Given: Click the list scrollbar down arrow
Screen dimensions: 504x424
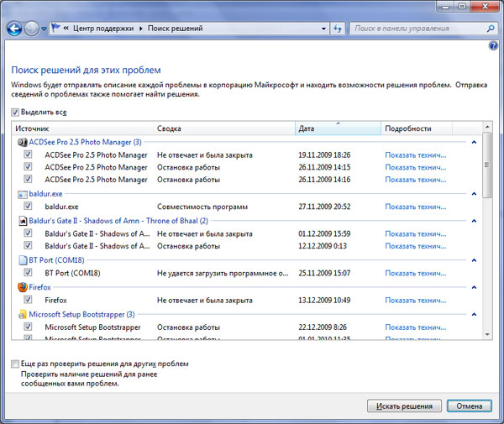Looking at the screenshot, I should (487, 335).
